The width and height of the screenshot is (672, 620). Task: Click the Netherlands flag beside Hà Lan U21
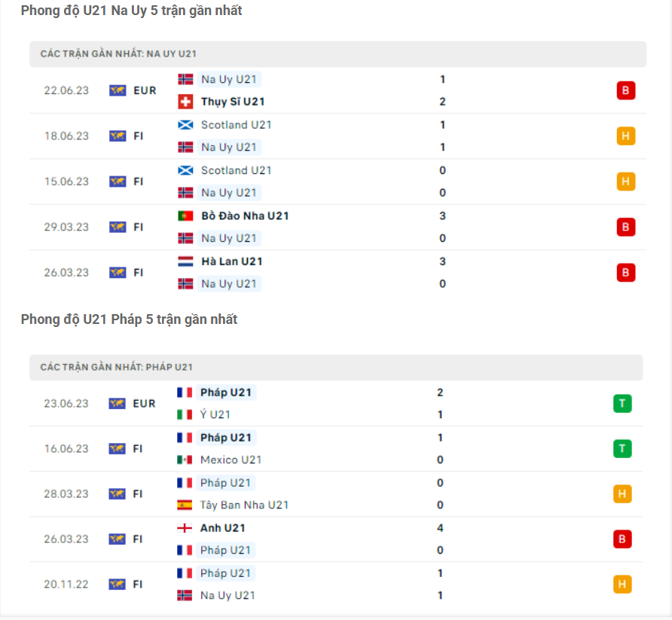coord(185,261)
